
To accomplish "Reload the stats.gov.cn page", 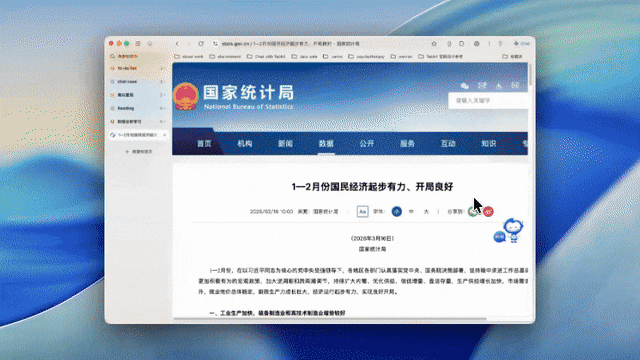I will [201, 43].
